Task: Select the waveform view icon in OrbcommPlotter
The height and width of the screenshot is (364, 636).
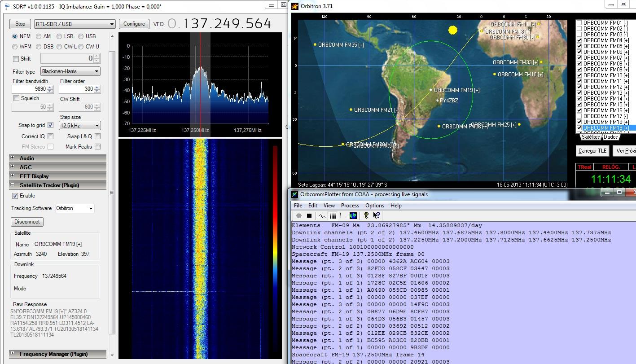Action: [x=322, y=216]
